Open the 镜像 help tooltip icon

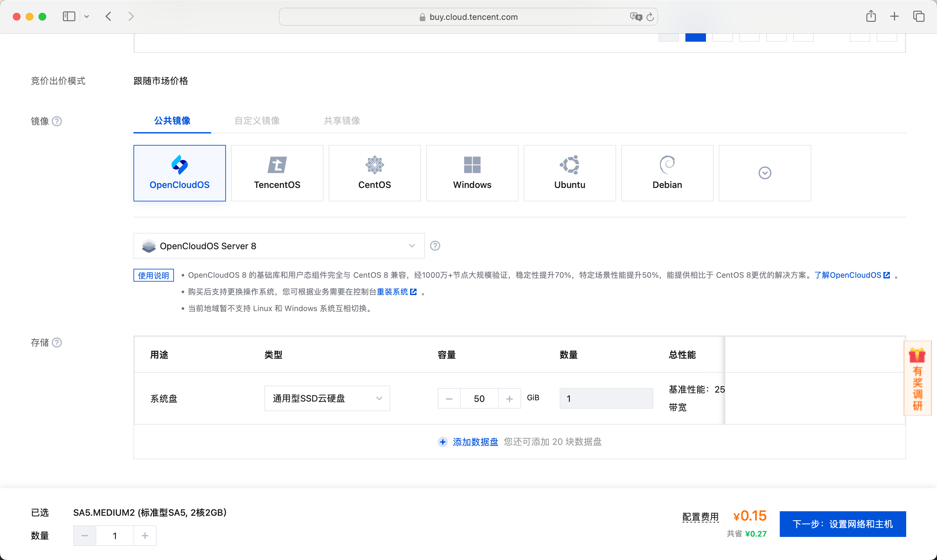(57, 121)
